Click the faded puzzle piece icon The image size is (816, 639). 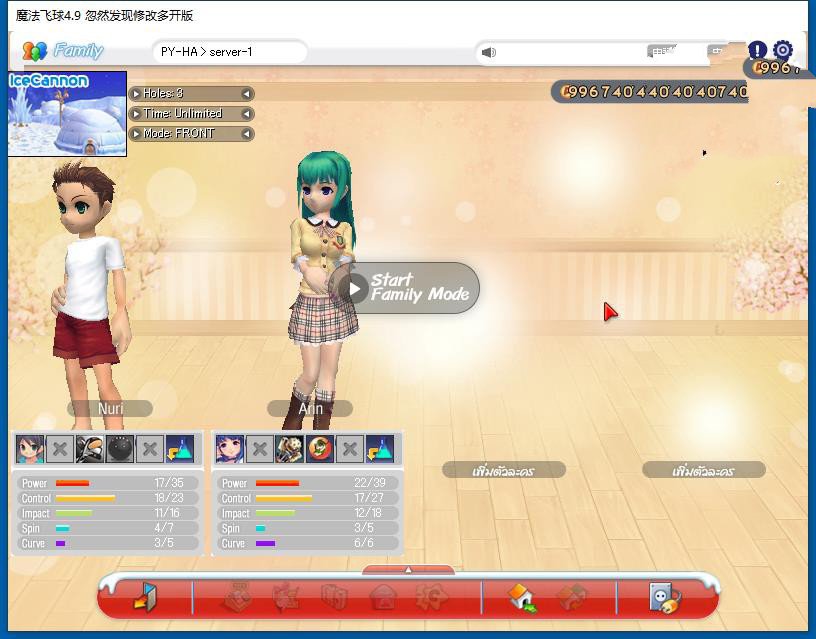pyautogui.click(x=286, y=597)
